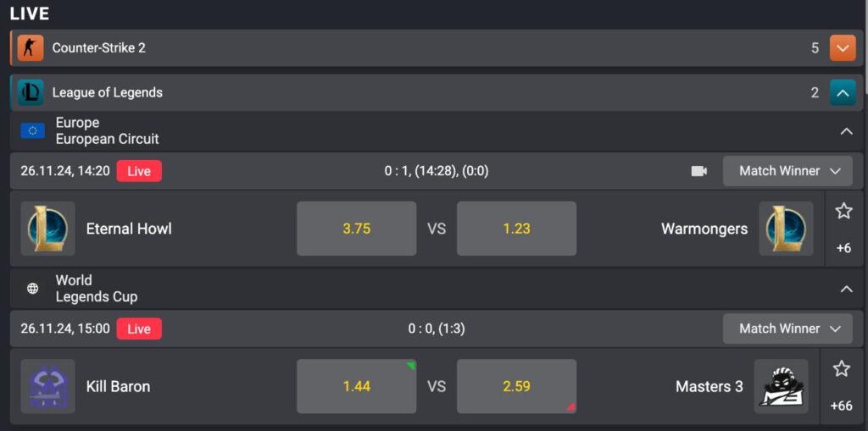This screenshot has height=431, width=868.
Task: Open Match Winner dropdown for Eternal Howl match
Action: [x=787, y=171]
